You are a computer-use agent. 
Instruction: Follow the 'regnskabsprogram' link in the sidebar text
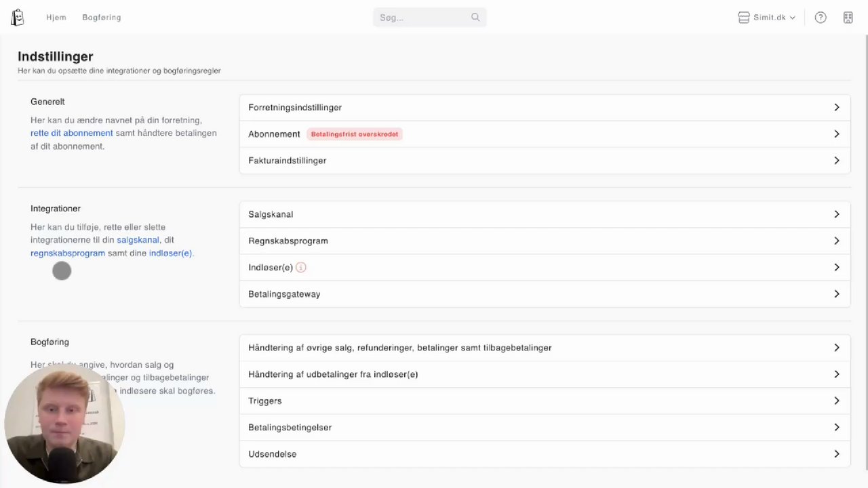(68, 253)
